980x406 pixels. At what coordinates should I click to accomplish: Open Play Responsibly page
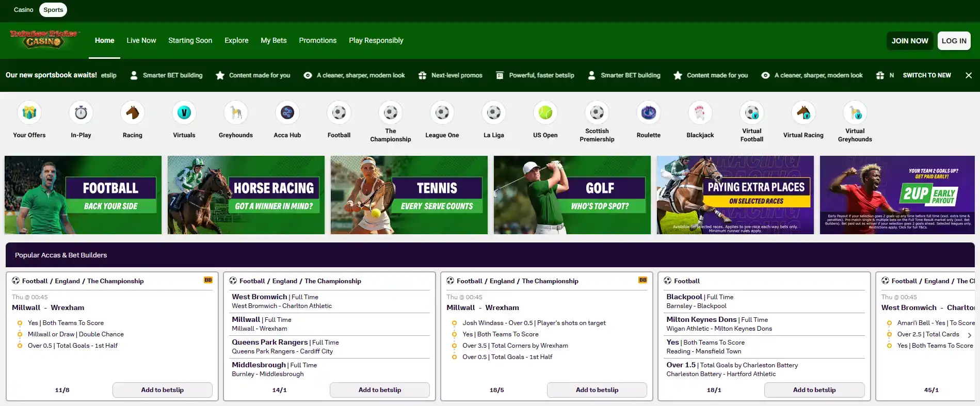[376, 40]
